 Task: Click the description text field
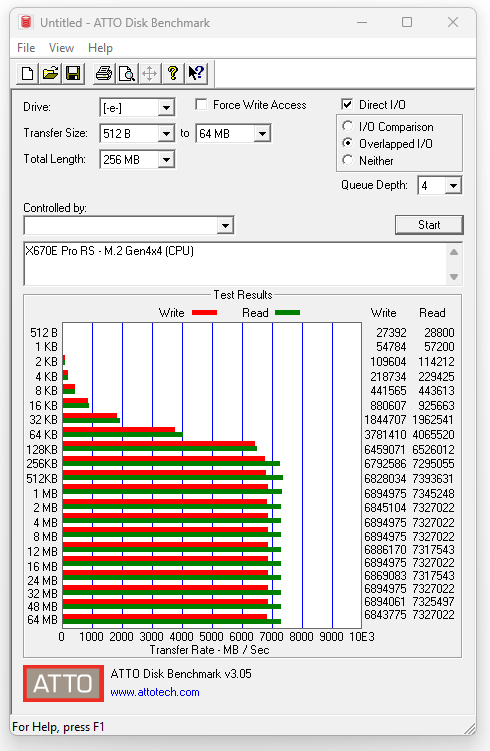tap(235, 264)
